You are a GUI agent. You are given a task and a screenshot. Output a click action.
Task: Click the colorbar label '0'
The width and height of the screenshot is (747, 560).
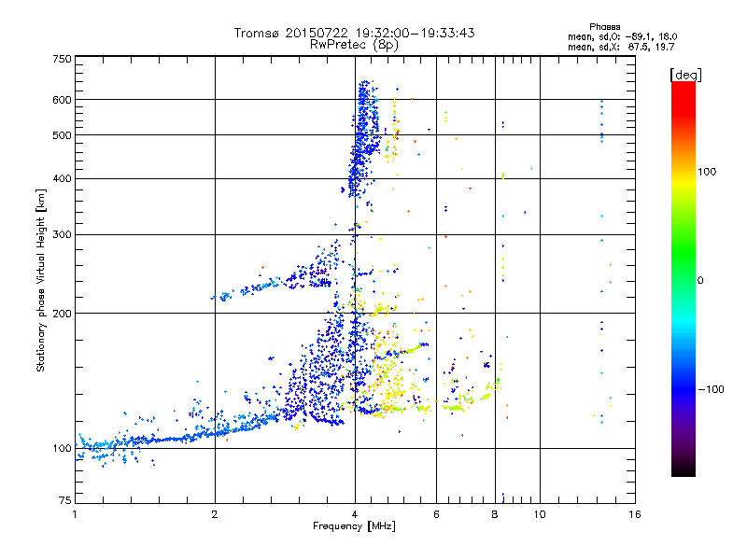[x=700, y=281]
